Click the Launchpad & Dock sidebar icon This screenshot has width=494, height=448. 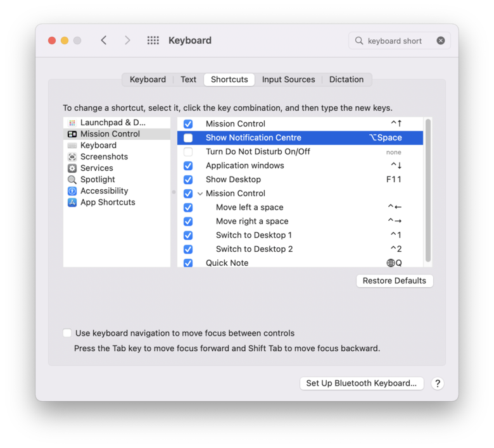coord(72,123)
